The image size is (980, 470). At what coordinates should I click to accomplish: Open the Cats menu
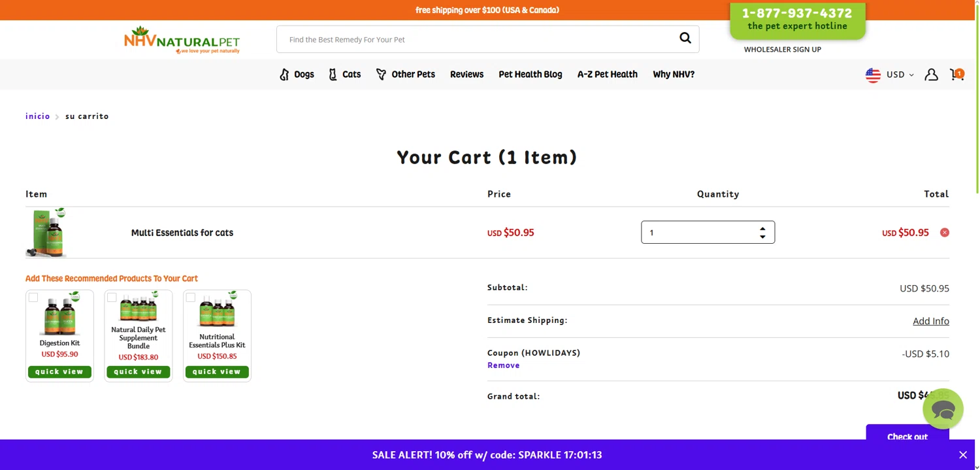[345, 75]
